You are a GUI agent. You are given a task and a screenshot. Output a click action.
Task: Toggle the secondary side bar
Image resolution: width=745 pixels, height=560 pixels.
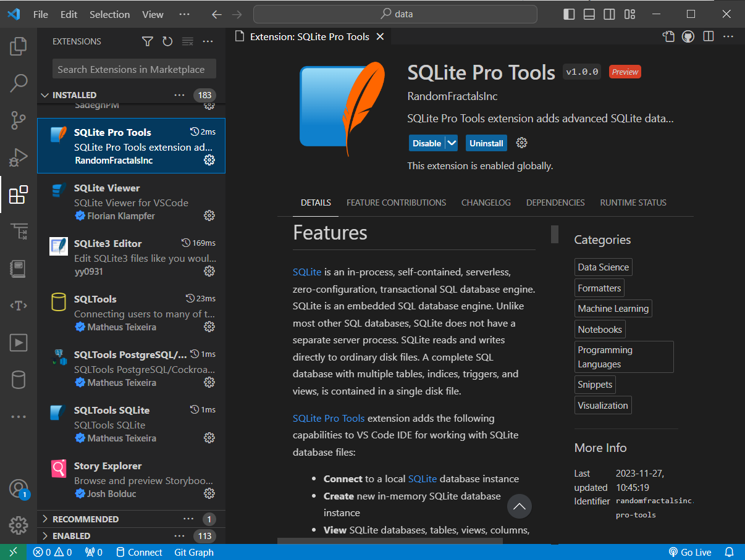[x=609, y=14]
